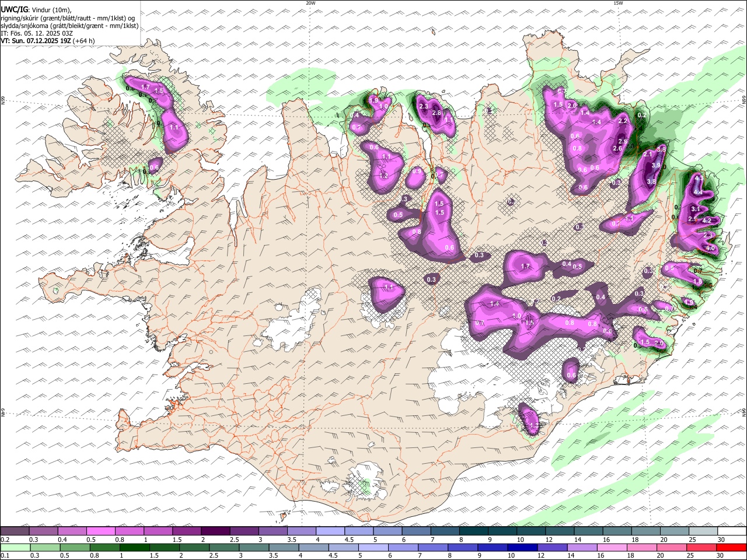Click the 4.5 tick label under top legend row
The height and width of the screenshot is (560, 747).
pos(349,540)
